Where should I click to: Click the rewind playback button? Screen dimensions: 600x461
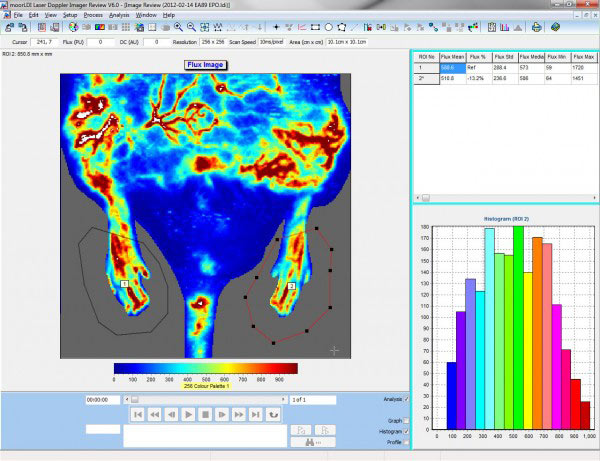(x=154, y=414)
